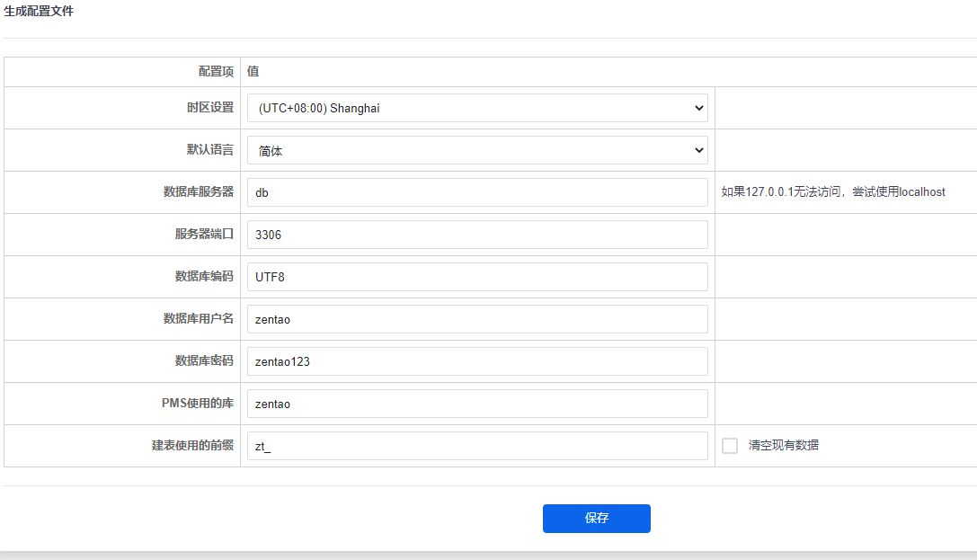Open the timezone dropdown showing Shanghai
The image size is (977, 560).
pyautogui.click(x=477, y=109)
